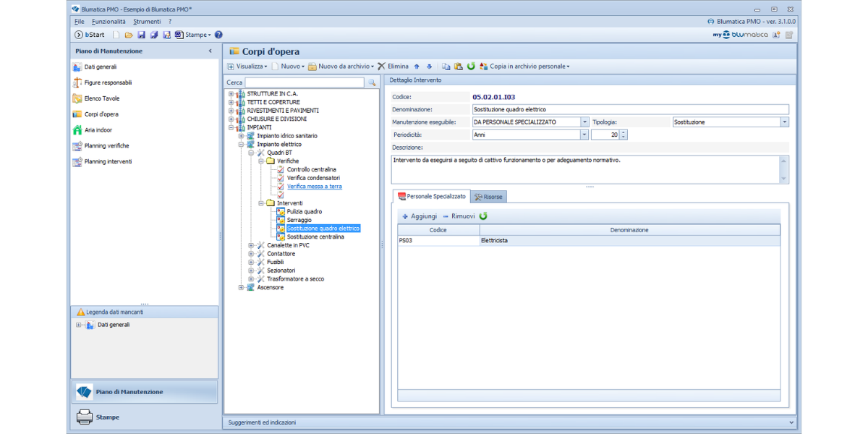
Task: Open the Manutenzione eseguibile dropdown
Action: point(584,122)
